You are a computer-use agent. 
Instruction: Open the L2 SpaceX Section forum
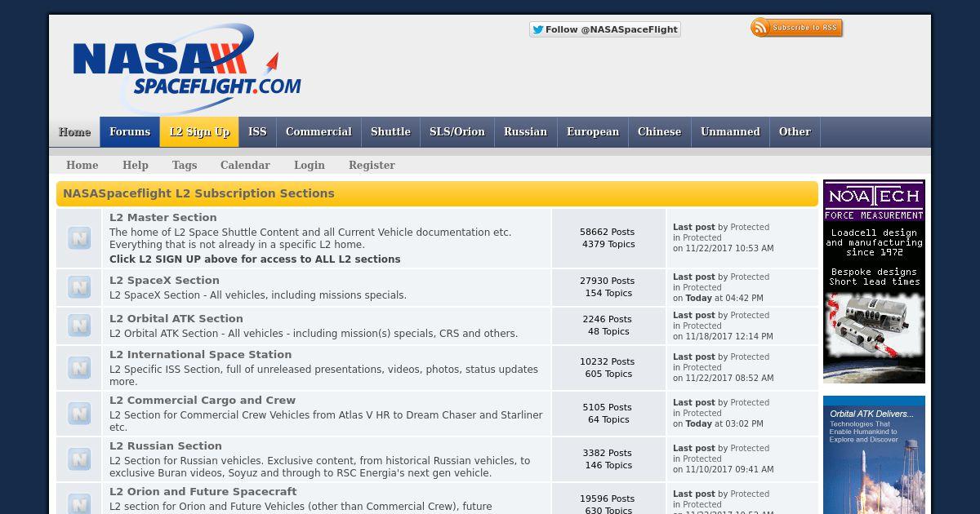(x=164, y=280)
